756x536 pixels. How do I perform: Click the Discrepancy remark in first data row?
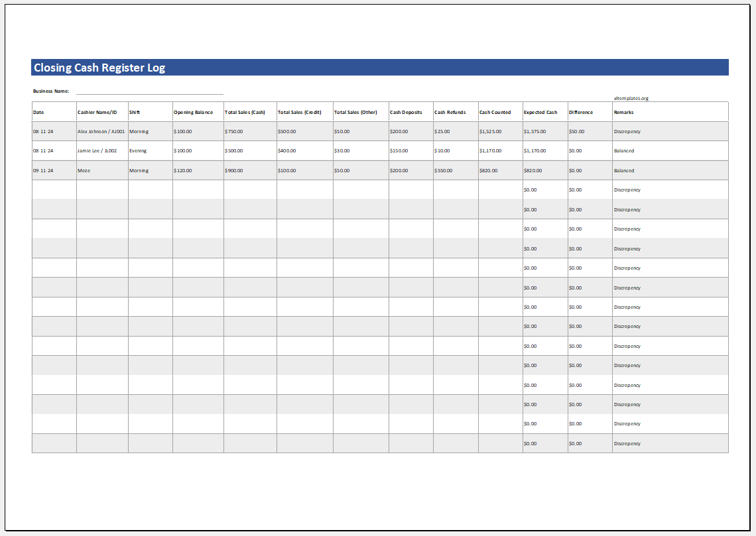(627, 131)
